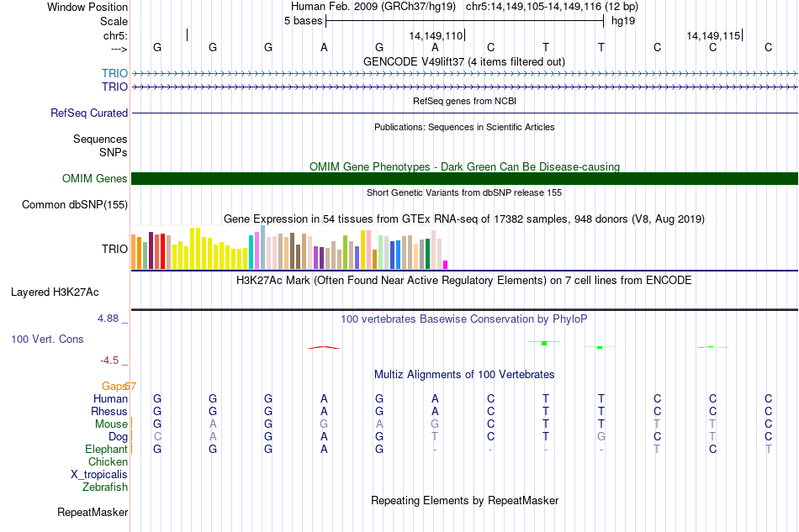The width and height of the screenshot is (799, 532).
Task: Select the Dog species row label
Action: tap(119, 437)
